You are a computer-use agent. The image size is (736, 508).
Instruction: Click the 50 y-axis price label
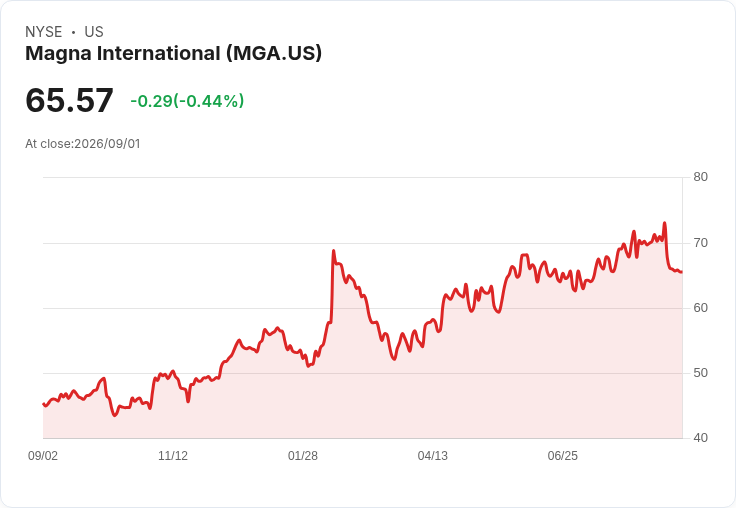coord(700,373)
